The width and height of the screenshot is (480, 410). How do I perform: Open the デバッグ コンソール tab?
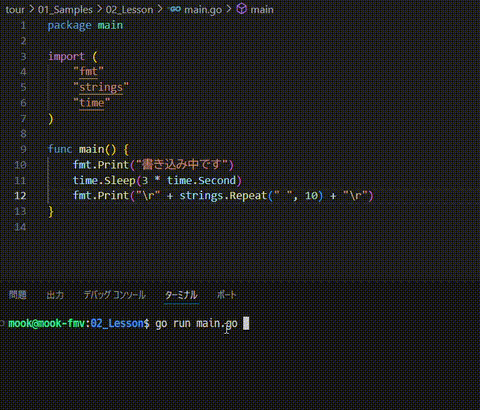[x=115, y=295]
